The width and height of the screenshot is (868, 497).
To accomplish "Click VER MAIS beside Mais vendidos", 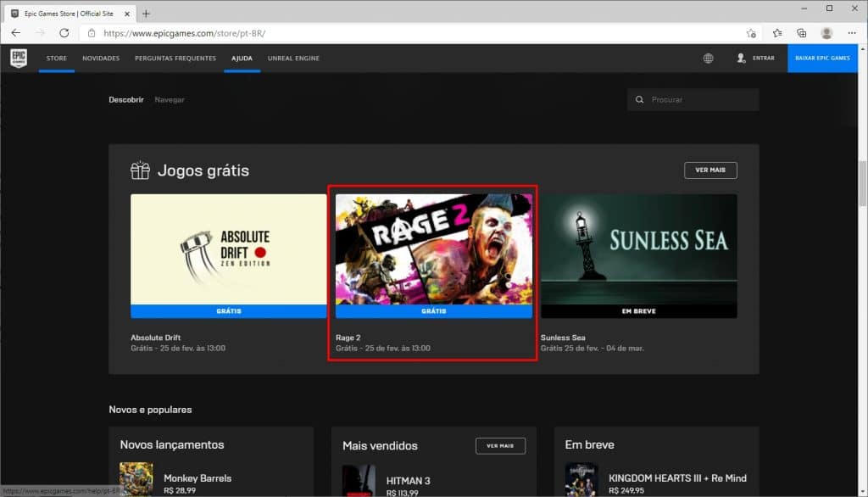I will [x=500, y=446].
